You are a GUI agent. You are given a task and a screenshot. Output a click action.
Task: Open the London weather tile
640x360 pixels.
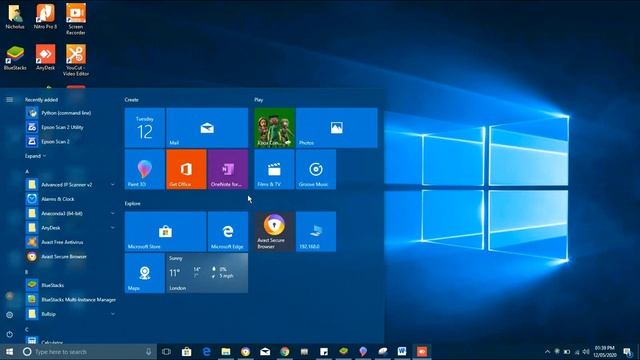tap(207, 273)
